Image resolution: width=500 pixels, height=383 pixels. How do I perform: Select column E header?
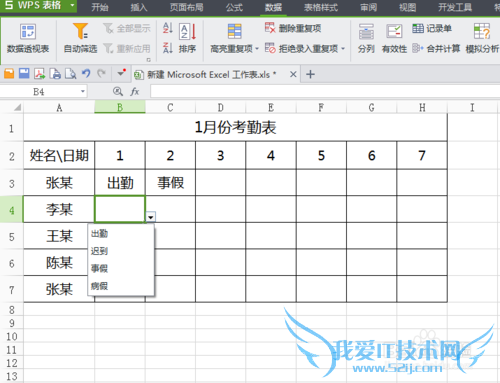271,107
